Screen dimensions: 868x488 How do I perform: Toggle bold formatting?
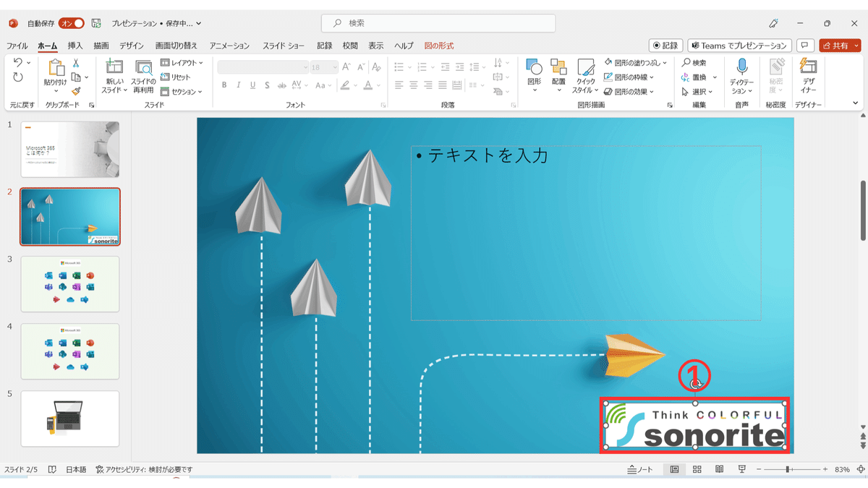pyautogui.click(x=223, y=85)
